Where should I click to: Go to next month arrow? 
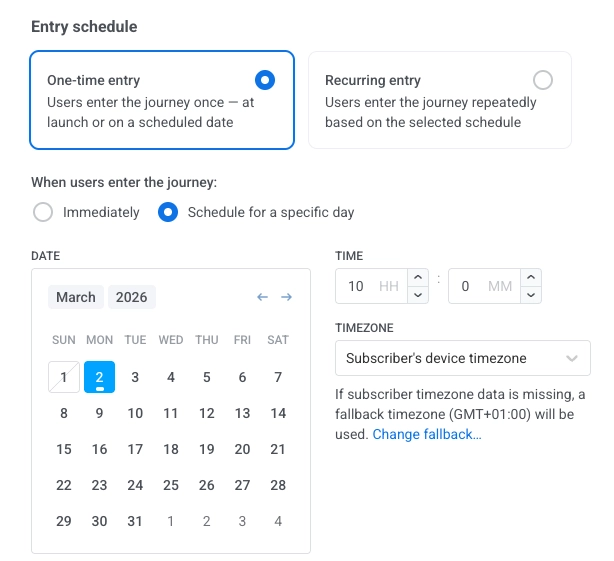coord(286,297)
